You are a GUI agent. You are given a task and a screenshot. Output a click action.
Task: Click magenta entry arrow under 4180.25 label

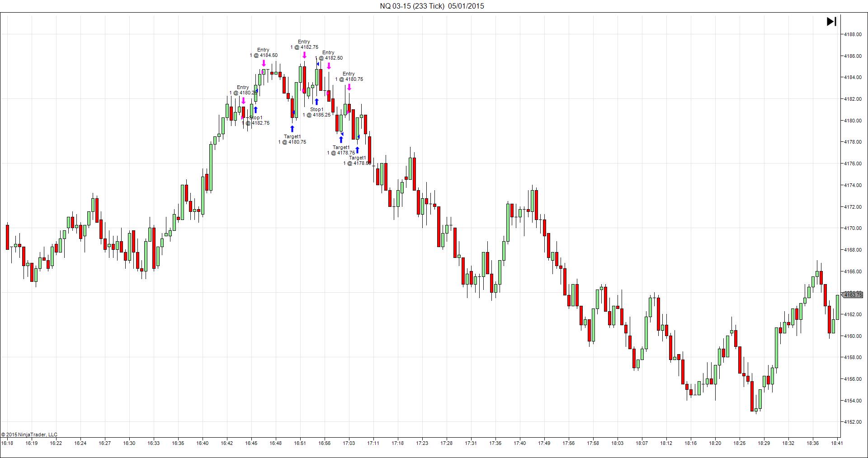(243, 101)
